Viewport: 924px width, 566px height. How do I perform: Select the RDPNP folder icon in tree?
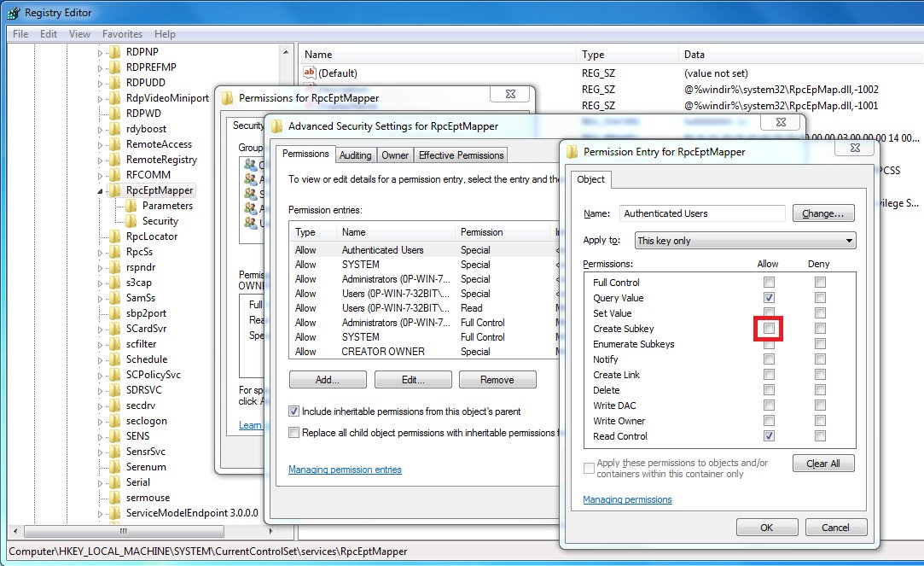[x=115, y=52]
